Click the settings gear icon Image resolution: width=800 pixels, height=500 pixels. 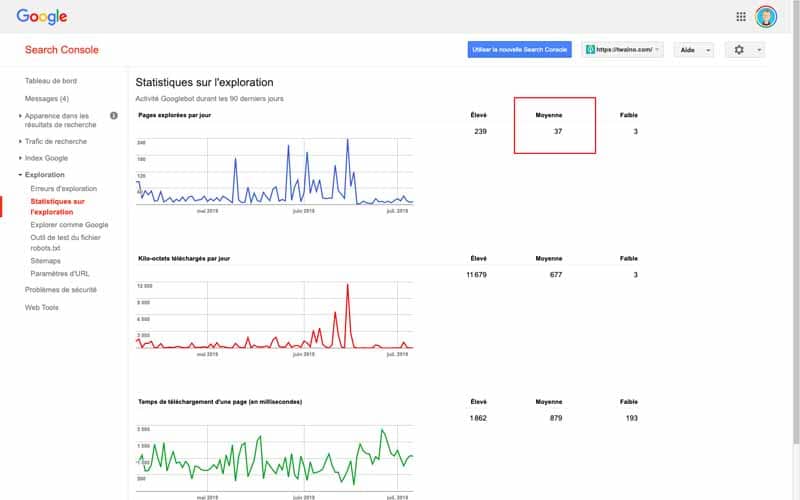click(739, 49)
